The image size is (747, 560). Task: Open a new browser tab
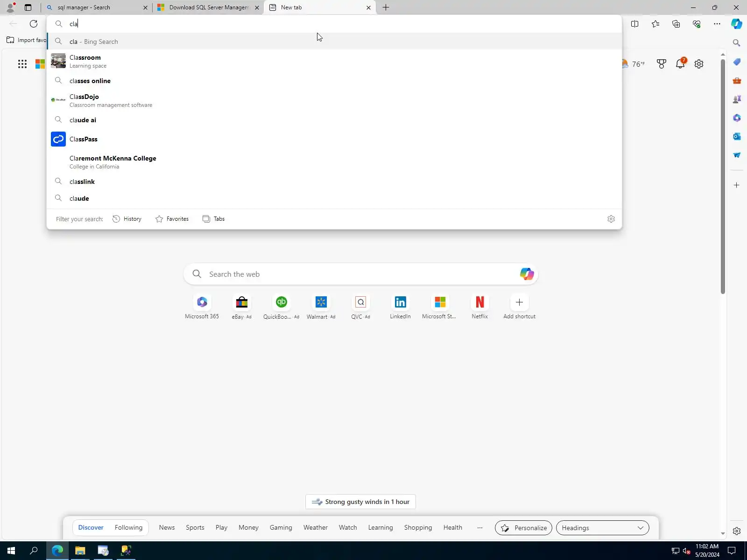pyautogui.click(x=386, y=7)
